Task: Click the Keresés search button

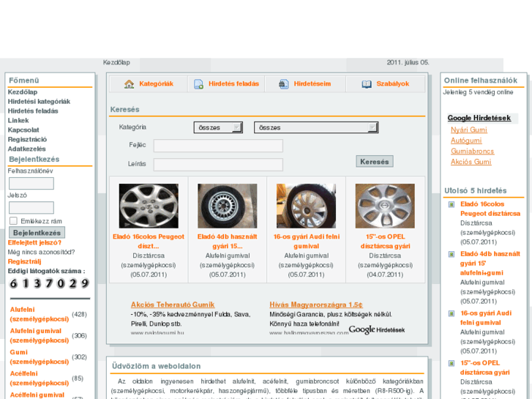Action: coord(375,161)
